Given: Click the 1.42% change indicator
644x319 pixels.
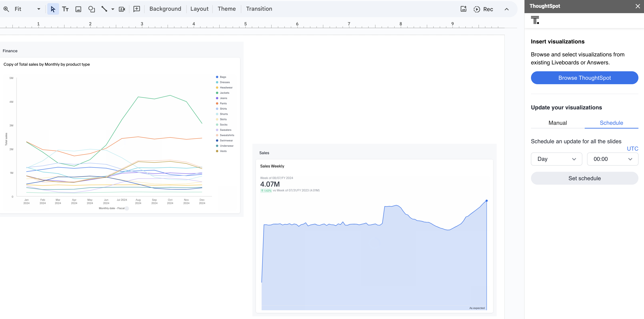Looking at the screenshot, I should coord(266,190).
